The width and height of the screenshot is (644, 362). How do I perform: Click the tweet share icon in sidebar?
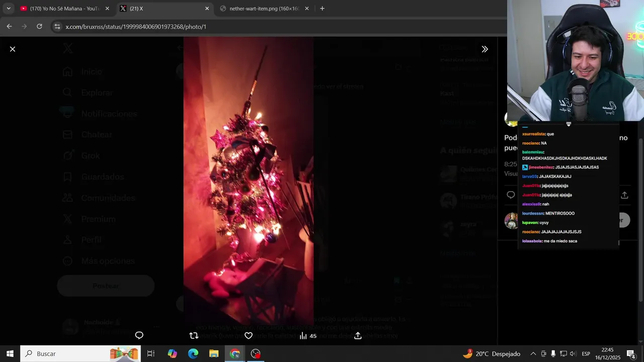pyautogui.click(x=624, y=195)
